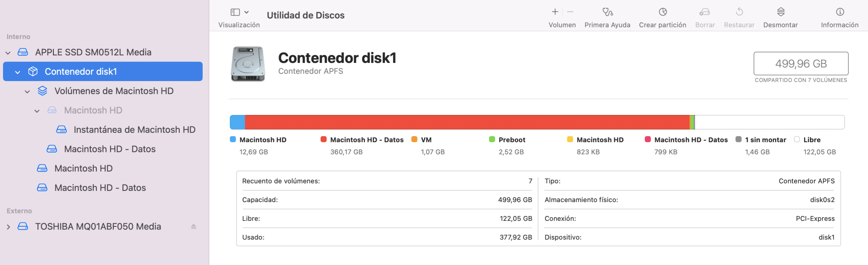Click the 1 sin montar label
The width and height of the screenshot is (868, 265).
[766, 140]
